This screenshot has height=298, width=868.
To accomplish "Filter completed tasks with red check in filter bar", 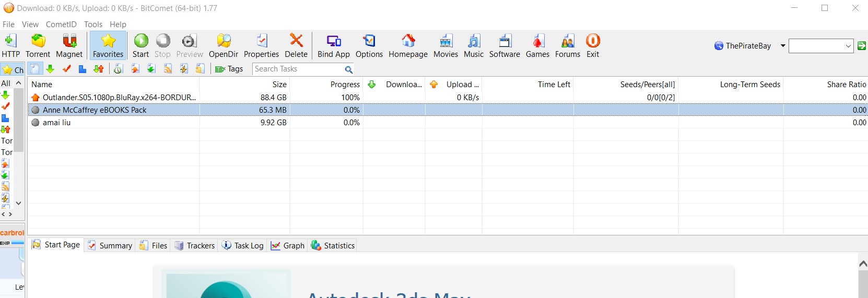I will pos(66,69).
